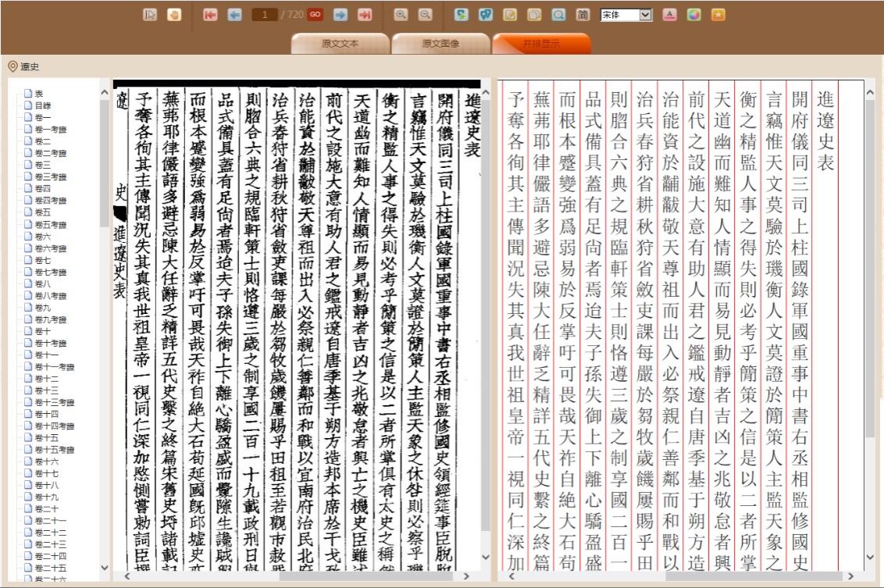Screen dimensions: 884x588
Task: Click the GO page jump button
Action: 315,15
